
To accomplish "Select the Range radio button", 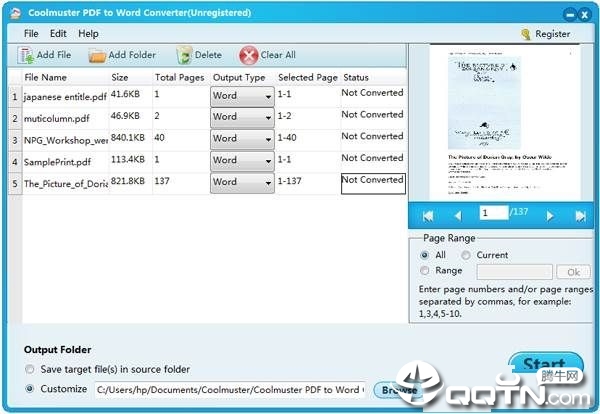I will [424, 271].
